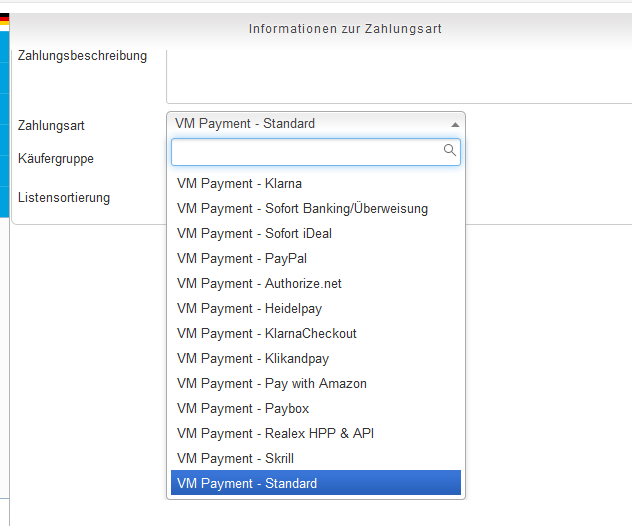Click the selected 'VM Payment - Standard' combo box
Screen dimensions: 632x526
pyautogui.click(x=310, y=124)
